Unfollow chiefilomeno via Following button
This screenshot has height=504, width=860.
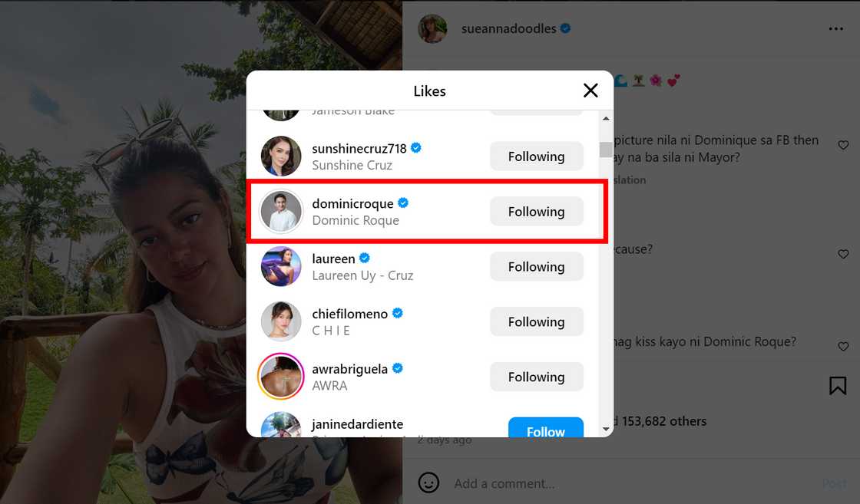point(536,322)
